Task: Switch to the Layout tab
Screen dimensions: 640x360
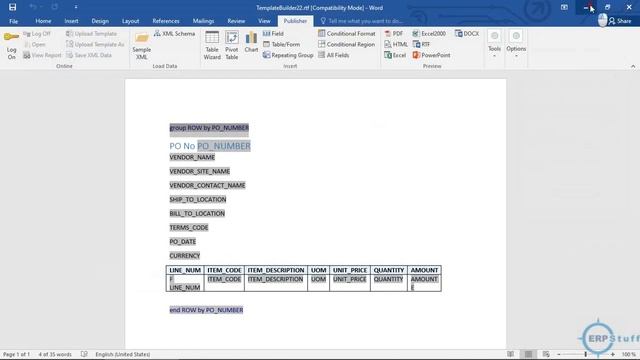Action: coord(131,21)
